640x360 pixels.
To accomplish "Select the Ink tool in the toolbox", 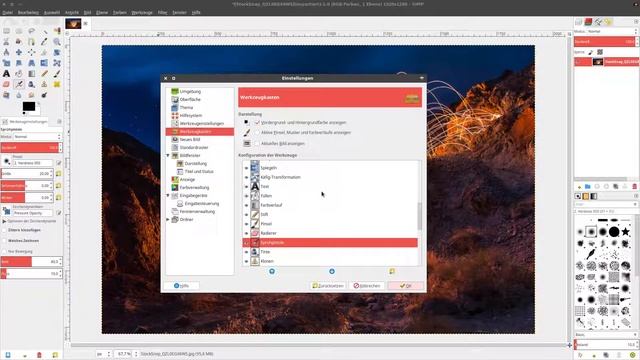I will [x=31, y=84].
